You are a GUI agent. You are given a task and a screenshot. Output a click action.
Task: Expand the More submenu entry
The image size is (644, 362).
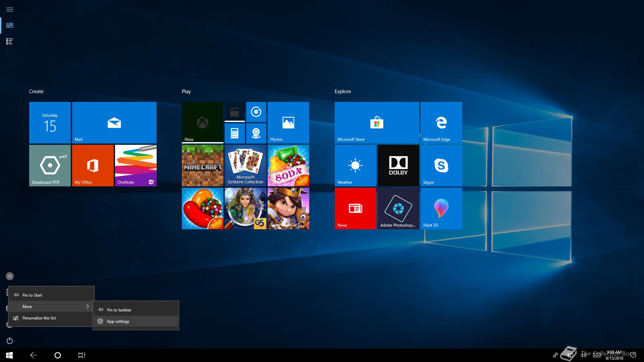pyautogui.click(x=51, y=306)
